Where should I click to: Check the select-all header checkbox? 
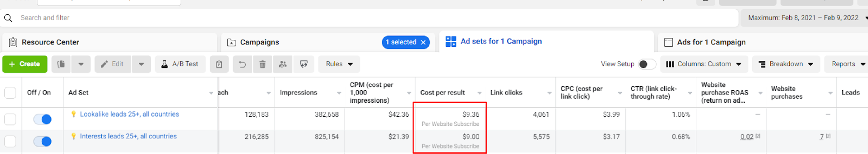tap(10, 92)
